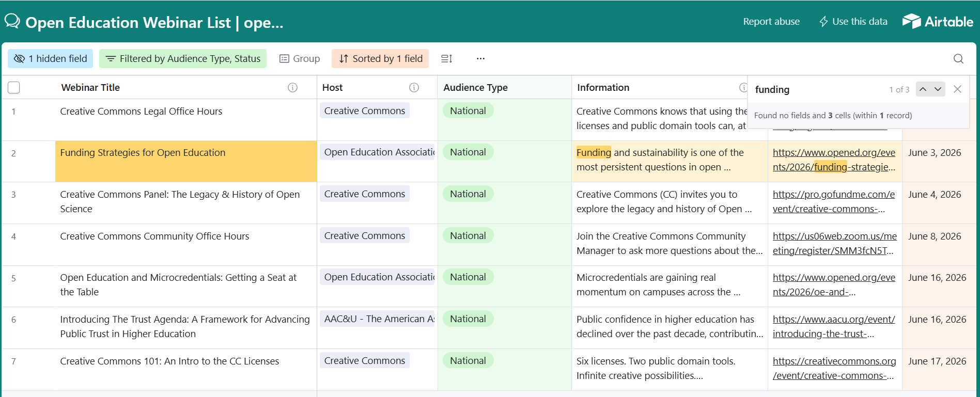980x397 pixels.
Task: Open the us06web.zoom.us register link
Action: pos(834,244)
